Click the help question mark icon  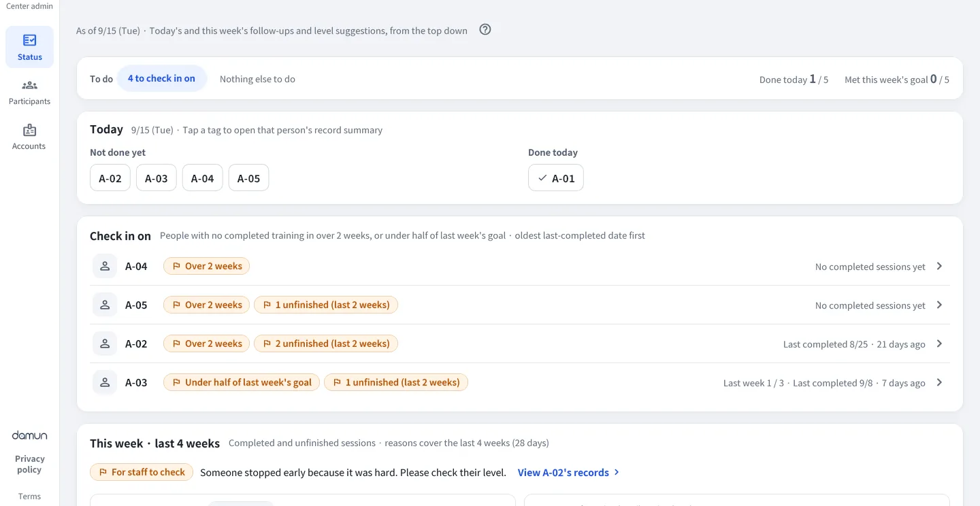[x=485, y=29]
